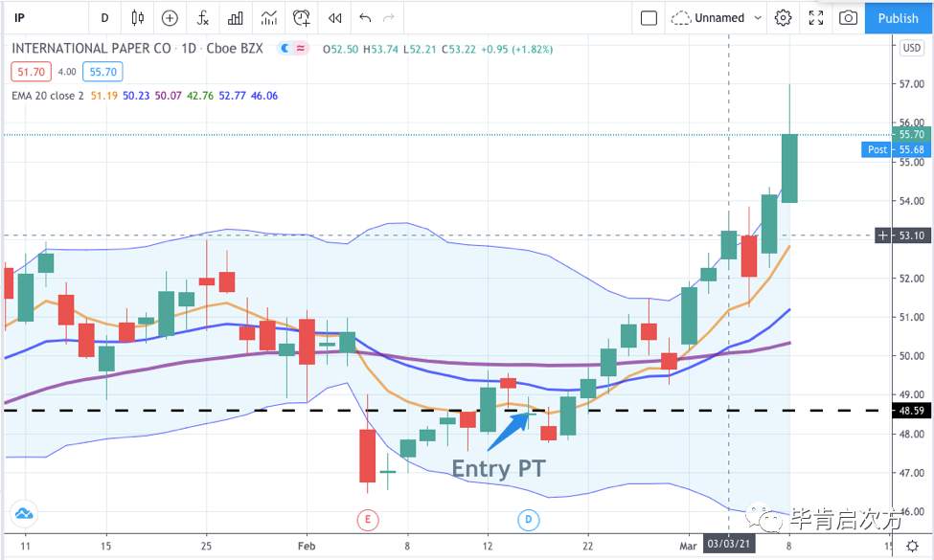Click the TradingView logo at chart bottom-left

(x=24, y=513)
